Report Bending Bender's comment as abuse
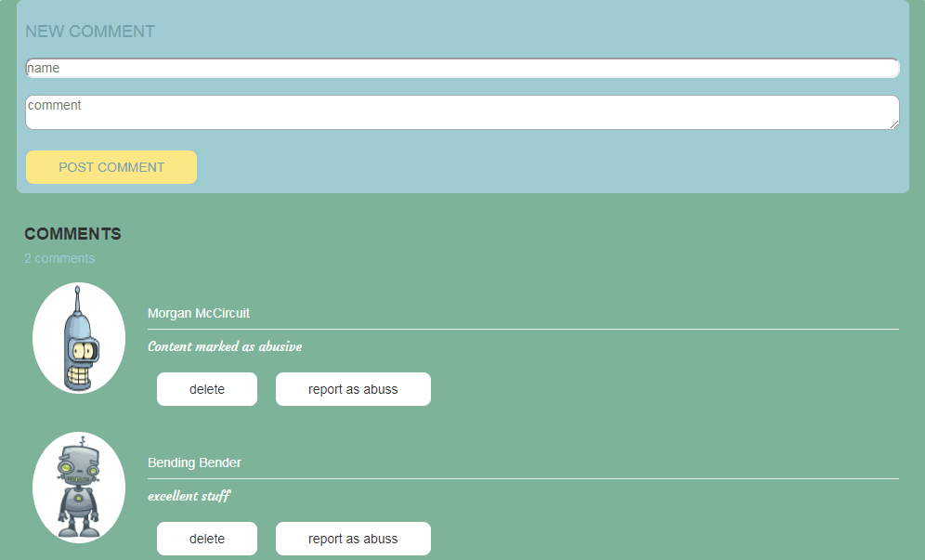Screen dimensions: 925x560 coord(353,539)
